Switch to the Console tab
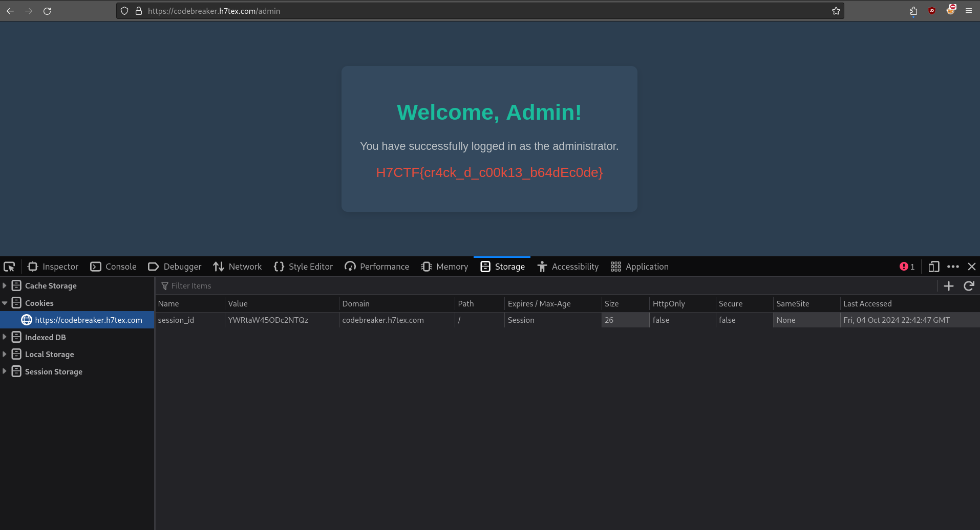 [x=114, y=267]
